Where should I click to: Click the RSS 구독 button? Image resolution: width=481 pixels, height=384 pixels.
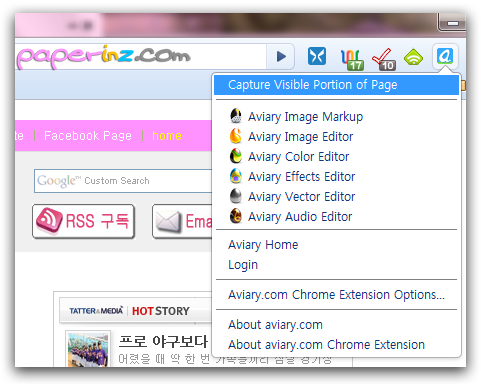[x=83, y=221]
